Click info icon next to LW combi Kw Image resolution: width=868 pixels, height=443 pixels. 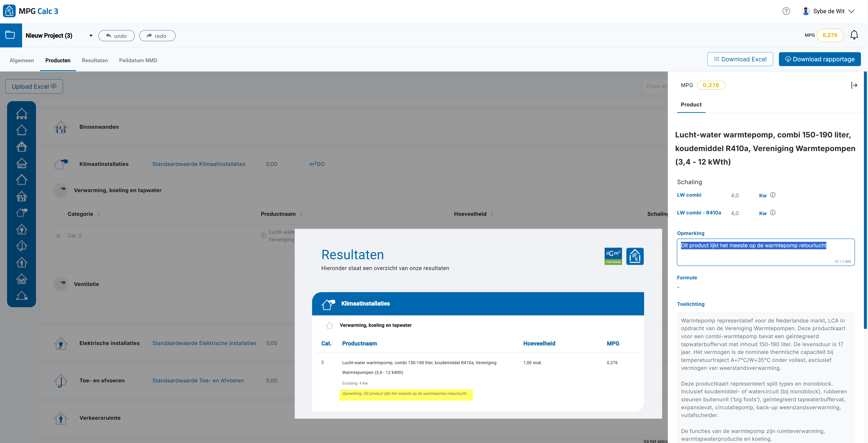coord(773,195)
